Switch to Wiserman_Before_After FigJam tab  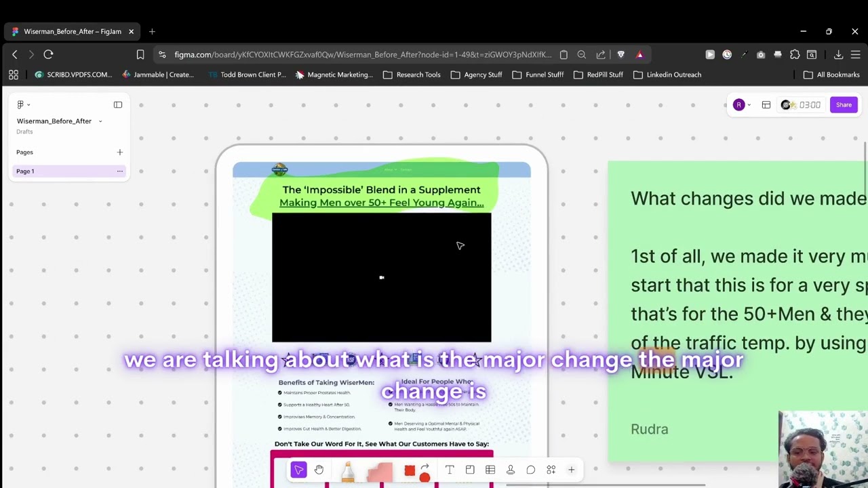[x=73, y=31]
